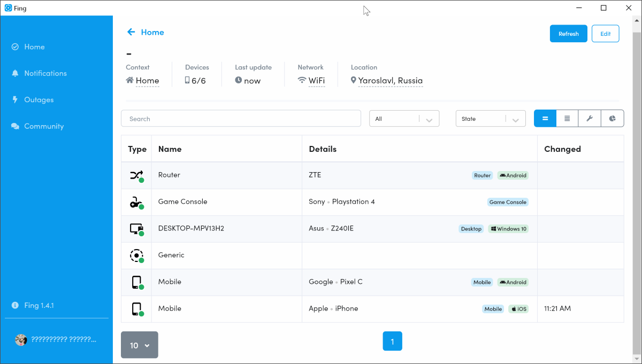Focus the Search input field
Screen dimensions: 642x364
(x=241, y=119)
